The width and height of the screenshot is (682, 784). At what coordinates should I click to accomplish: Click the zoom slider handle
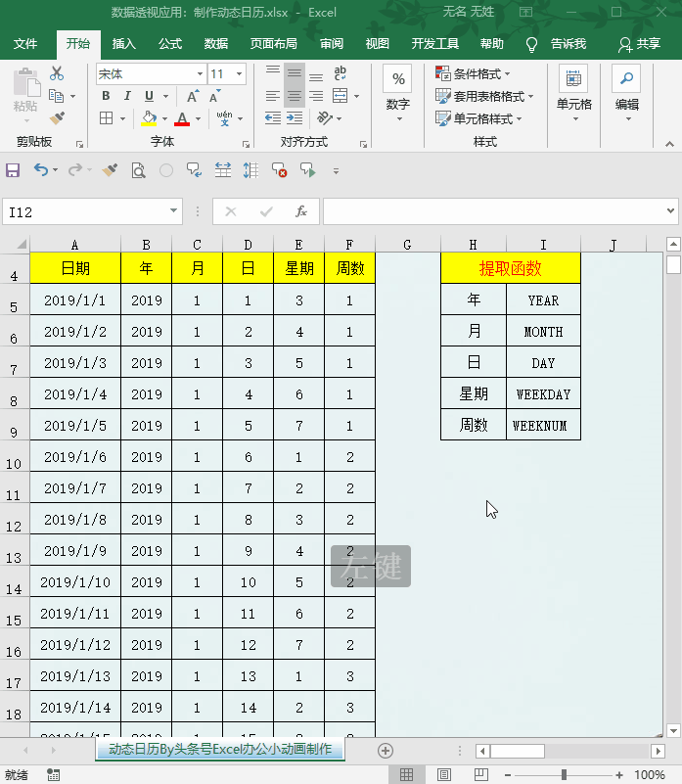[x=564, y=775]
